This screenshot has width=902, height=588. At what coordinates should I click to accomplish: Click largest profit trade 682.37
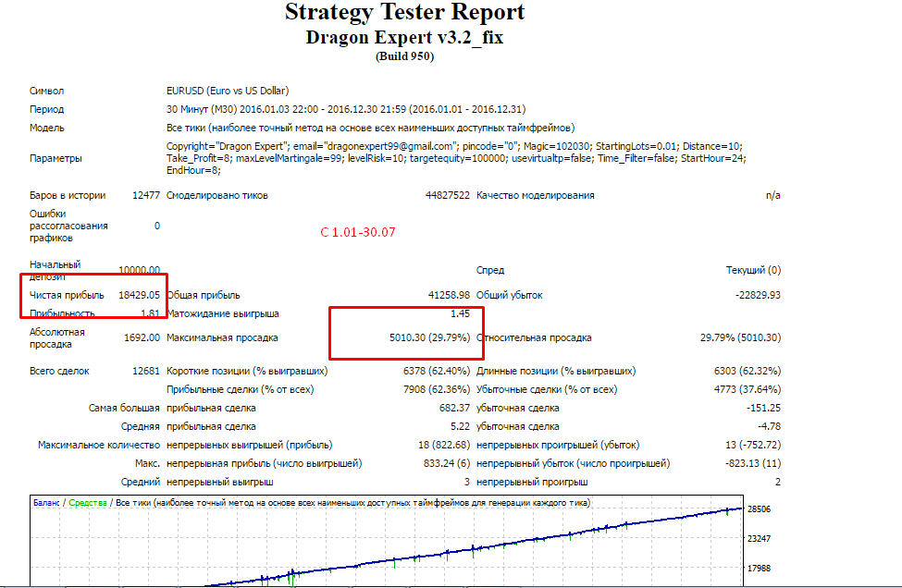(x=454, y=408)
